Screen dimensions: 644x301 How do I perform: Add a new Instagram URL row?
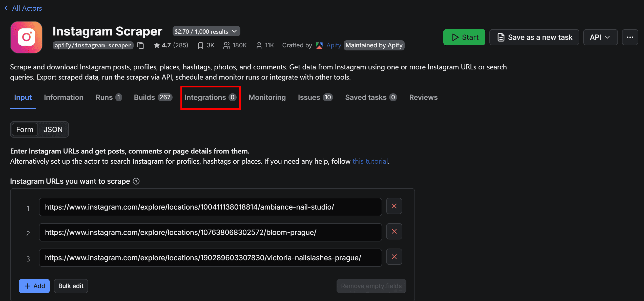[x=34, y=286]
